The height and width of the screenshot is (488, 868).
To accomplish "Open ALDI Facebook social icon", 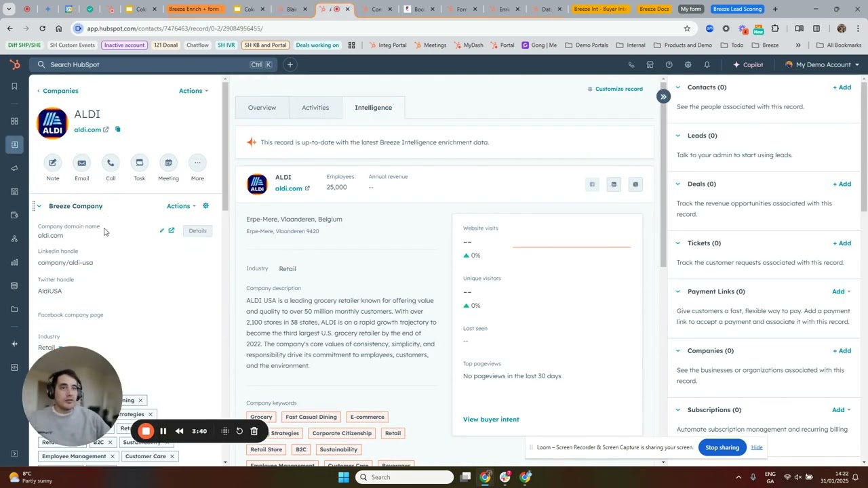I will tap(592, 184).
